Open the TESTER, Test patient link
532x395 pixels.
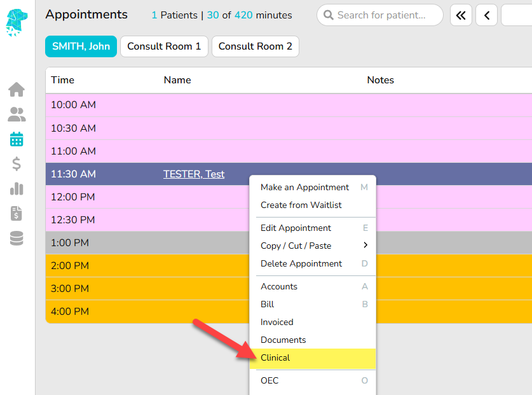(x=194, y=174)
